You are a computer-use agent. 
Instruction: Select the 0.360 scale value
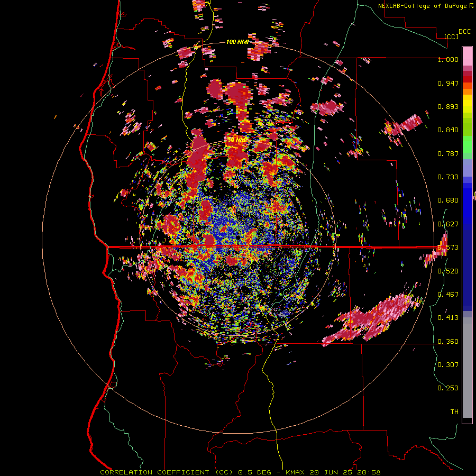point(448,342)
